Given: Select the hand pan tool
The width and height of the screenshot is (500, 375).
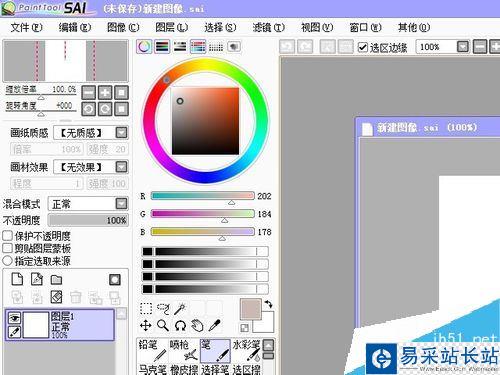Looking at the screenshot, I should pyautogui.click(x=197, y=325).
